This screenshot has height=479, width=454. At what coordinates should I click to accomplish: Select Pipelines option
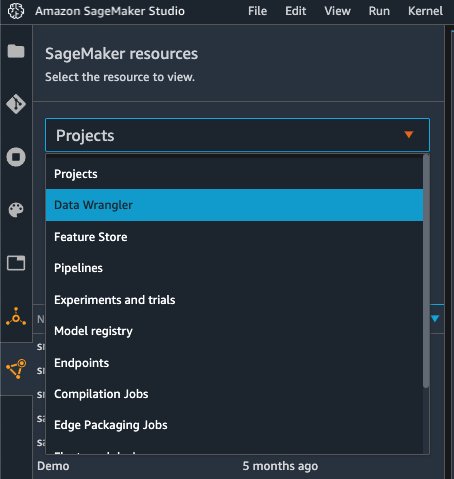point(234,268)
